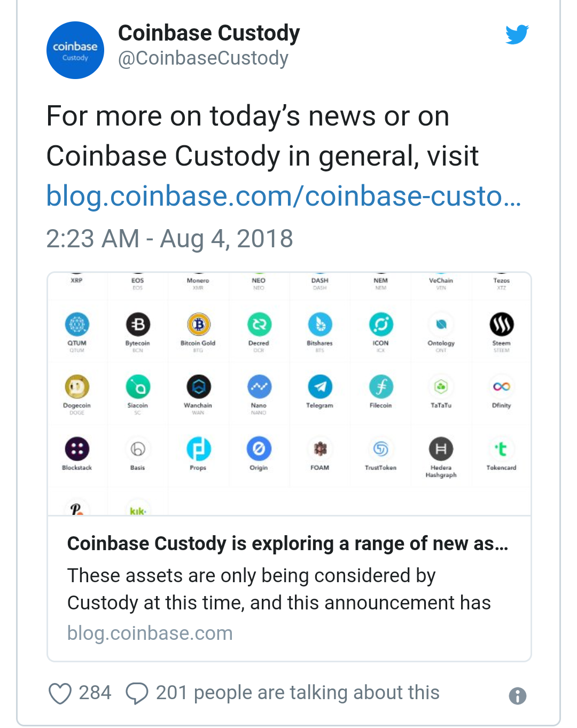Select the Dogecoin coin icon
The image size is (577, 728).
pyautogui.click(x=77, y=387)
